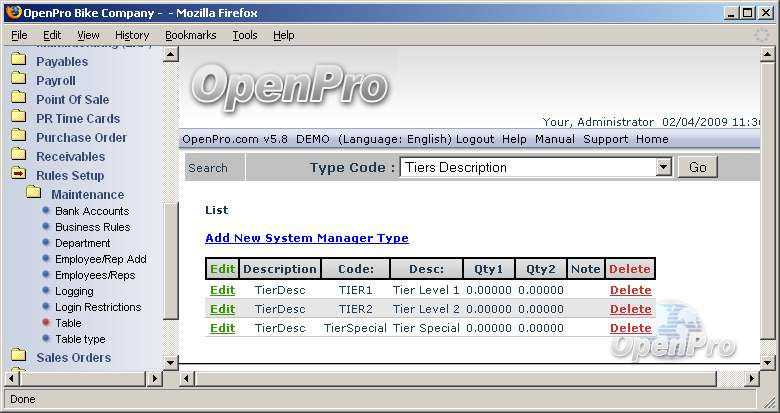Open the Tools menu
The height and width of the screenshot is (413, 780).
pos(245,35)
